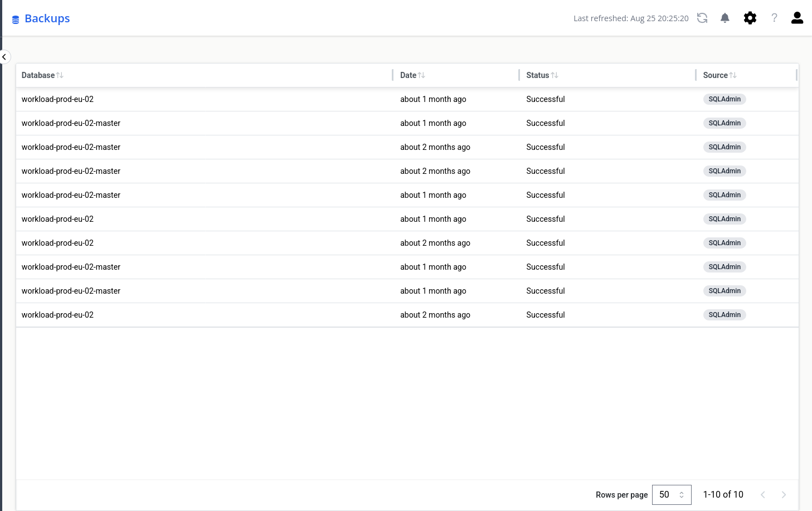This screenshot has width=812, height=511.
Task: Click the Status column header
Action: click(x=537, y=75)
